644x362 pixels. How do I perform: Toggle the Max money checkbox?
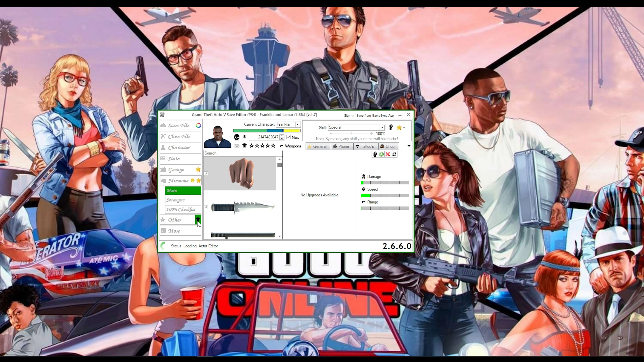[288, 137]
